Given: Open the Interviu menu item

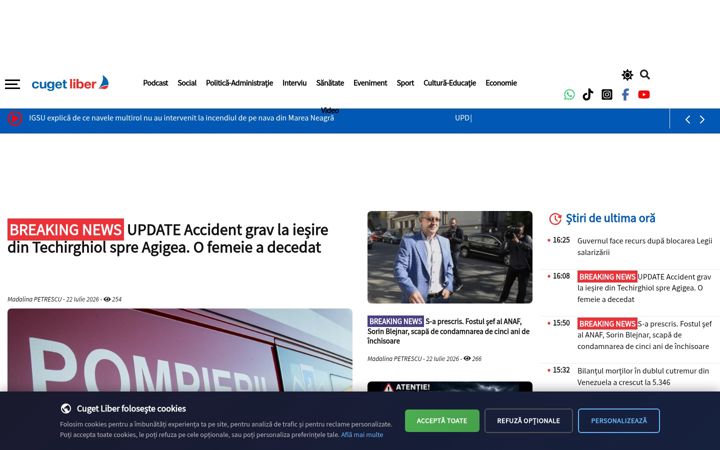Looking at the screenshot, I should coord(294,83).
